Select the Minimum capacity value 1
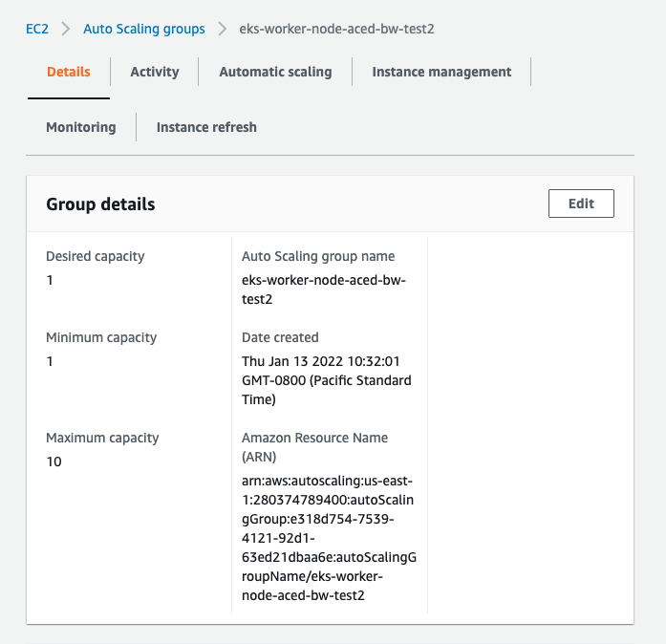 click(x=50, y=361)
